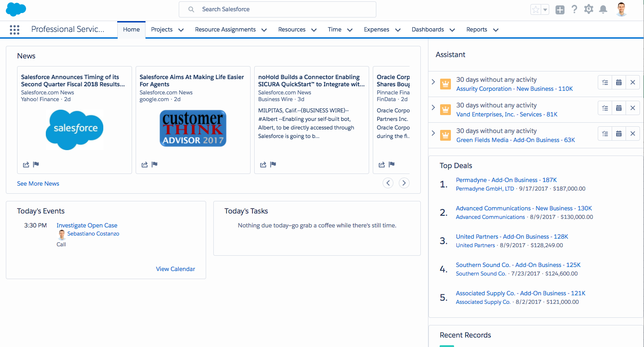Show previous news articles with left arrow
The height and width of the screenshot is (347, 644).
(x=388, y=183)
